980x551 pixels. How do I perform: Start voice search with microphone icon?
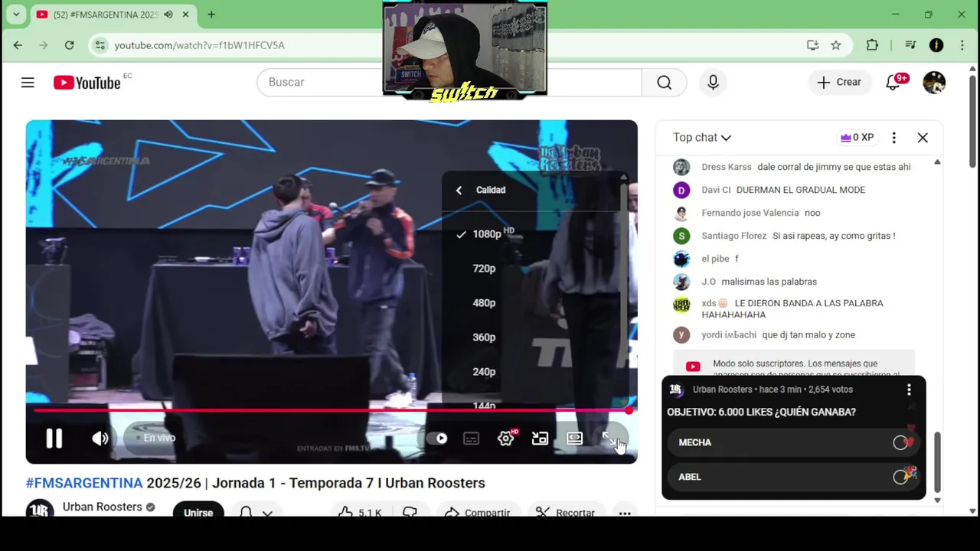coord(713,82)
